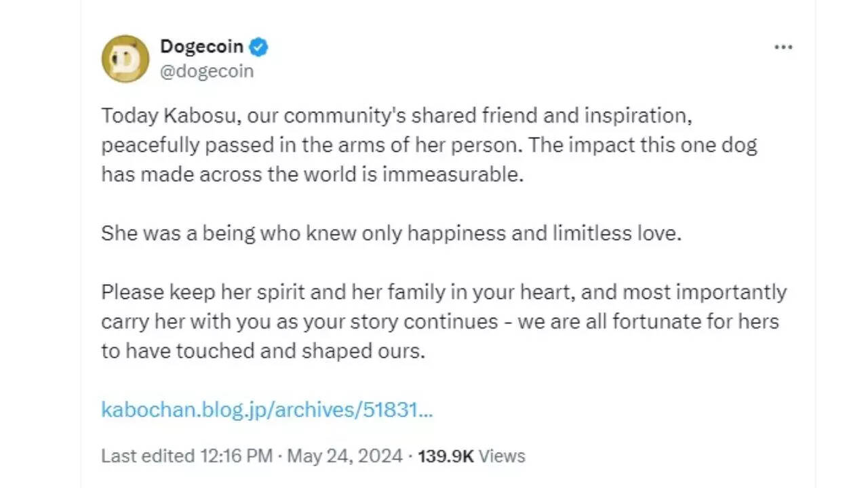Viewport: 868px width, 488px height.
Task: Follow the kabochan.blog.jp archive link
Action: [x=267, y=409]
